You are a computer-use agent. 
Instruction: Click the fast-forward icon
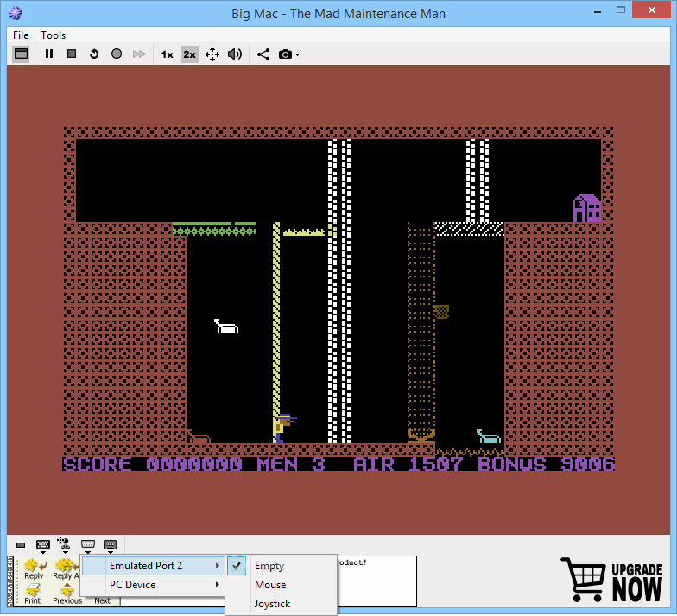point(139,54)
